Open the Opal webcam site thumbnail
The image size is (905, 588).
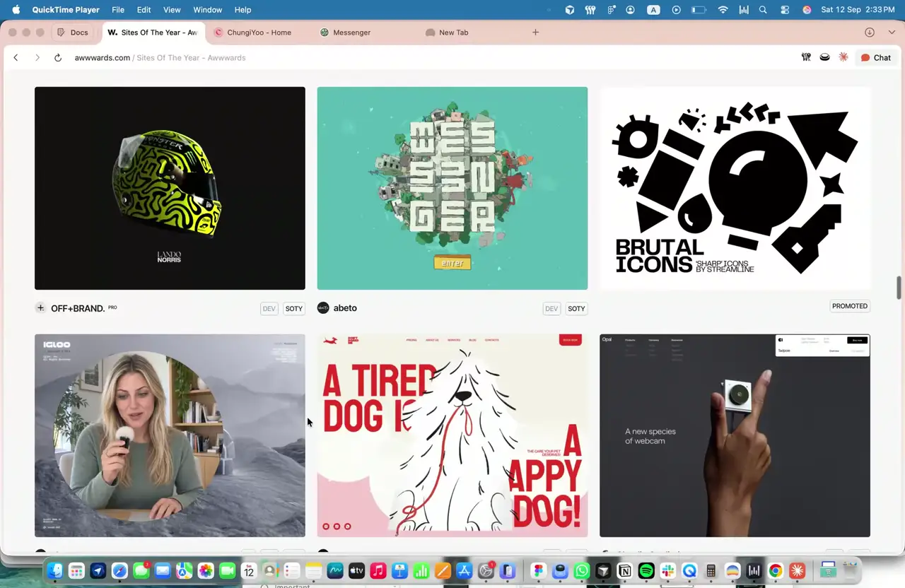735,435
